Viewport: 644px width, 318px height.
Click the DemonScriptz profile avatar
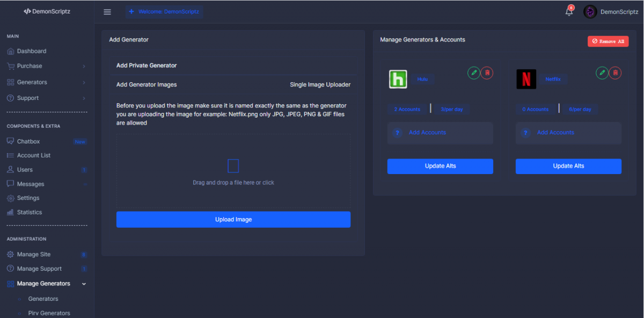(x=590, y=12)
